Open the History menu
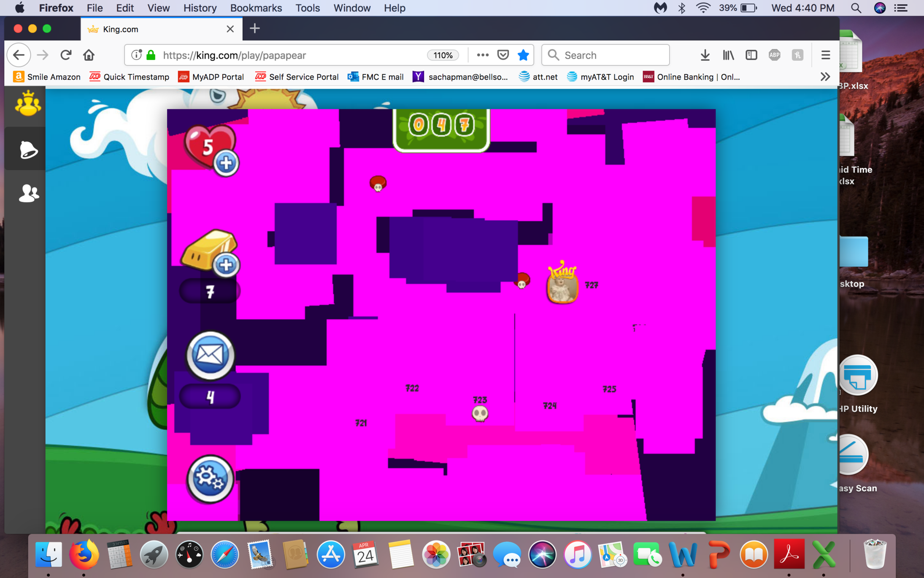The image size is (924, 578). click(x=200, y=8)
